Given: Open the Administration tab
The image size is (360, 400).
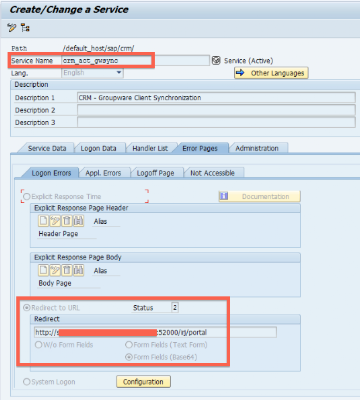Looking at the screenshot, I should pyautogui.click(x=257, y=148).
